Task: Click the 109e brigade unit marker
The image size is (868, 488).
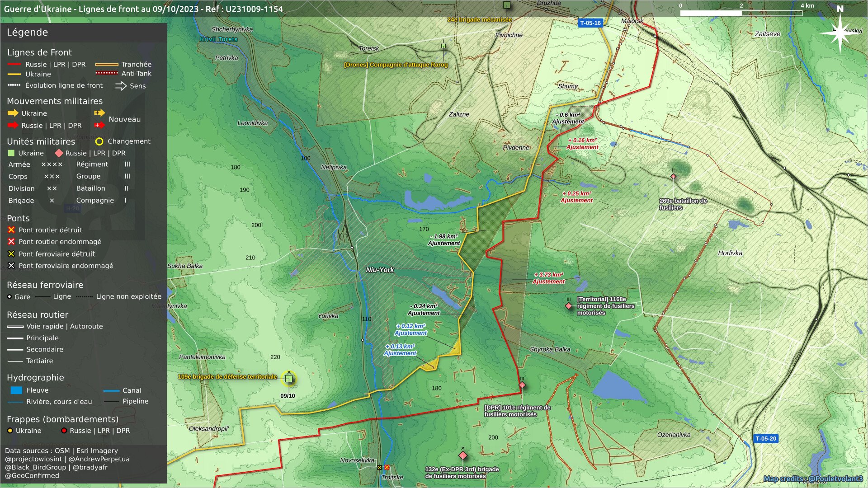Action: click(x=289, y=379)
